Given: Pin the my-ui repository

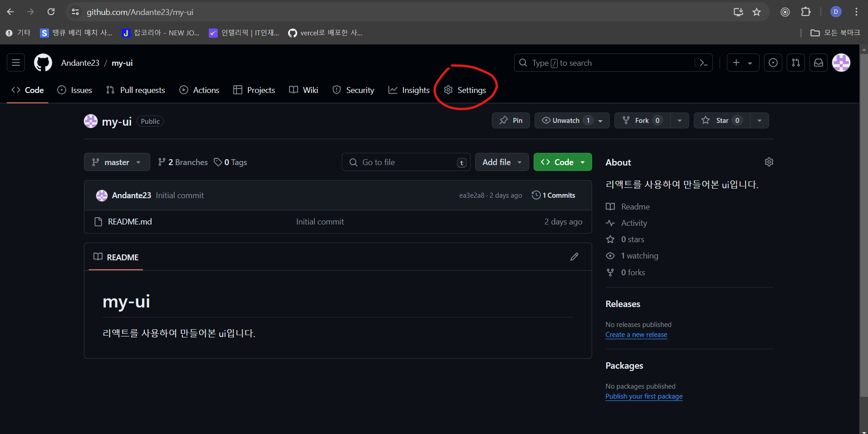Looking at the screenshot, I should point(511,121).
